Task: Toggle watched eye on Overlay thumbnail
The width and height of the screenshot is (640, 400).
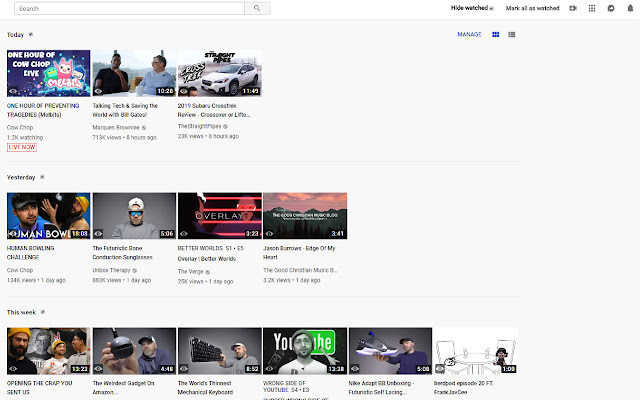Action: 184,233
